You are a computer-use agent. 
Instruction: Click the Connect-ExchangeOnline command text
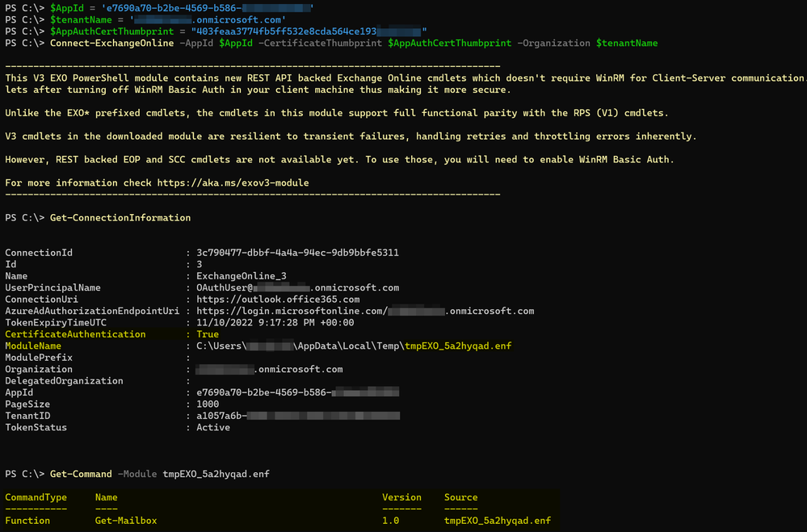click(111, 44)
